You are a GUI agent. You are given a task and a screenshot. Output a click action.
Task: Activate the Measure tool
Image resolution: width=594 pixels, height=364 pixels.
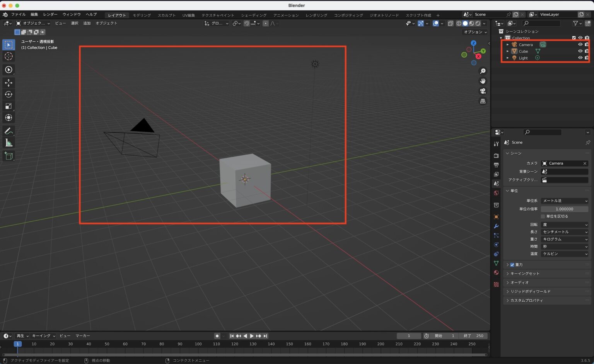point(9,143)
